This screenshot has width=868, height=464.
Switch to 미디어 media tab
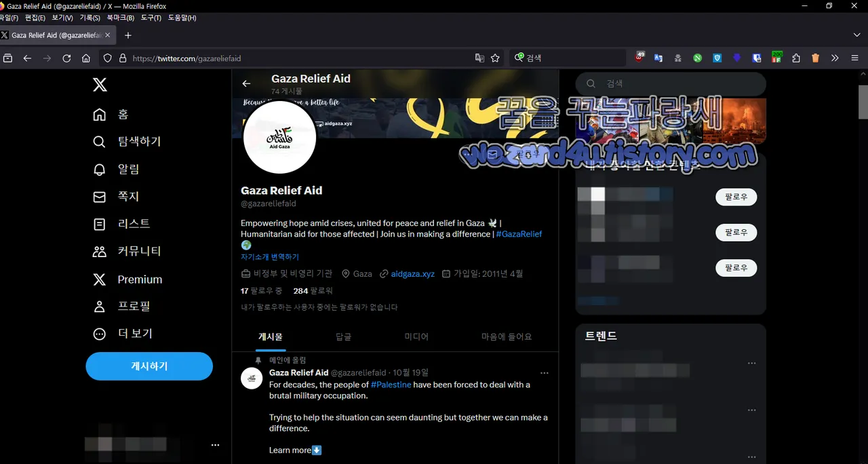[x=416, y=336]
